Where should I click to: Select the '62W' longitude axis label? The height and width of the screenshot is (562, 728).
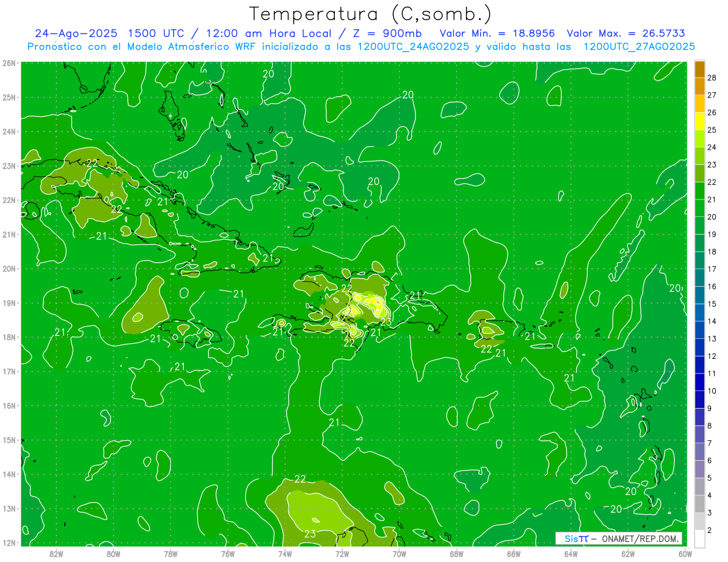coord(628,554)
